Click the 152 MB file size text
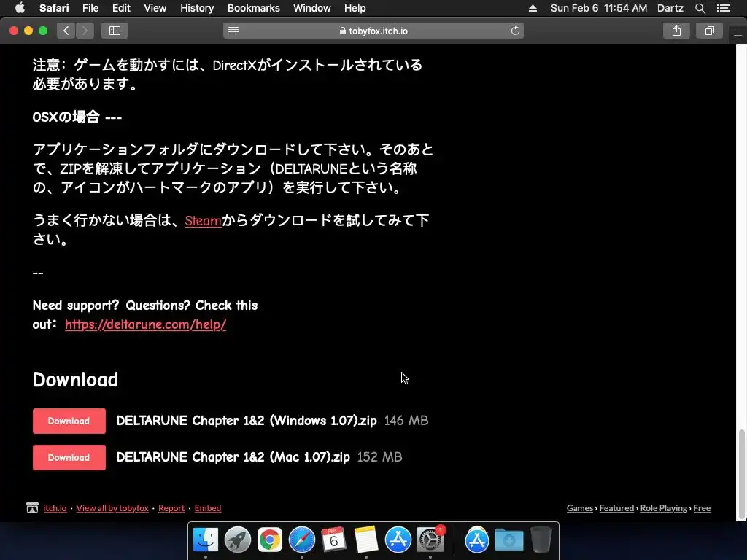 [379, 457]
